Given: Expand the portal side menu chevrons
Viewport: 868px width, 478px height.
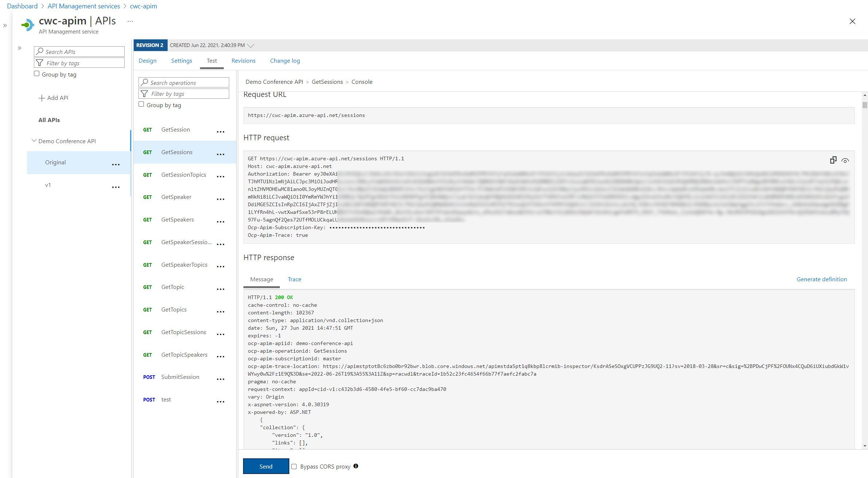Looking at the screenshot, I should point(5,26).
